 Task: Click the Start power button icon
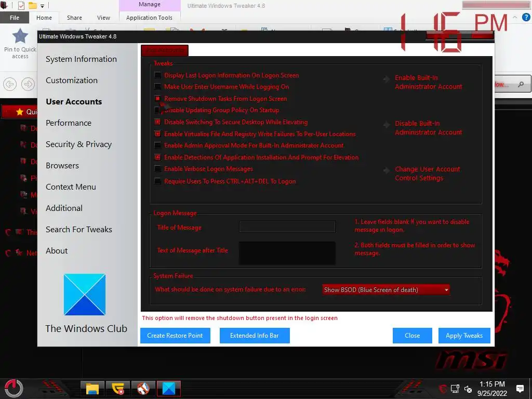14,388
